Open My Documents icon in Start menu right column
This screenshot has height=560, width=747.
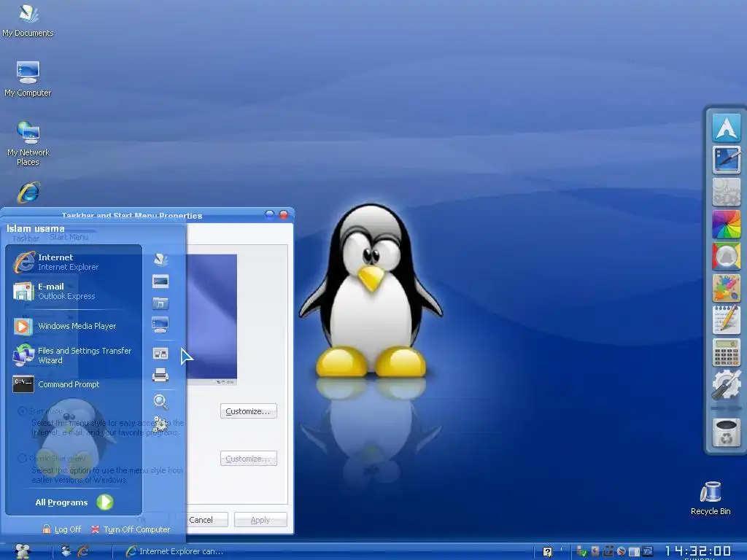tap(160, 260)
